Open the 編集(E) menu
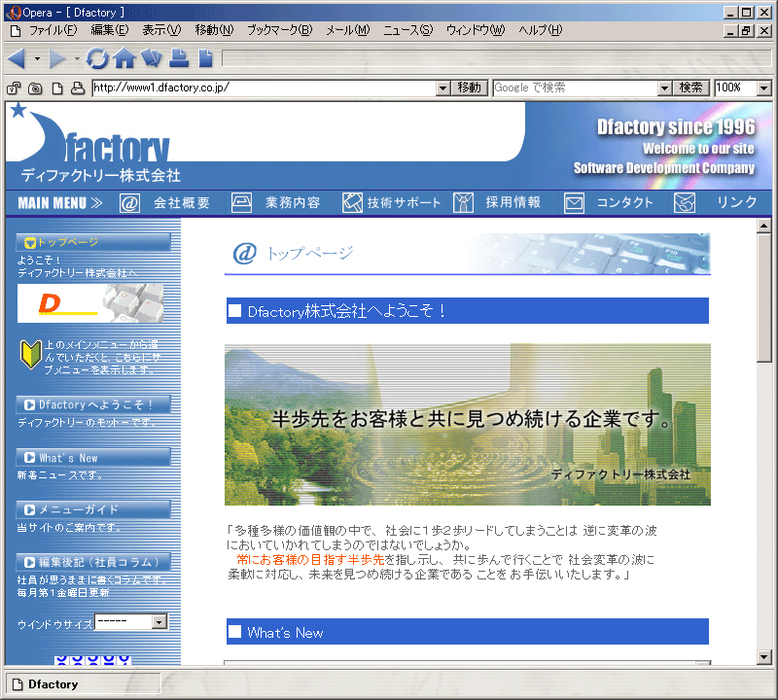 [x=110, y=31]
